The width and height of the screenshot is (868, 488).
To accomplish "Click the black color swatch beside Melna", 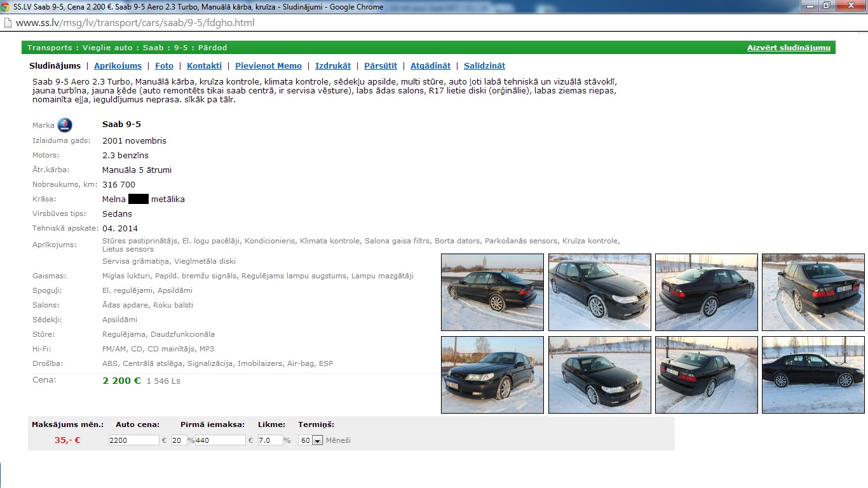I will tap(138, 199).
